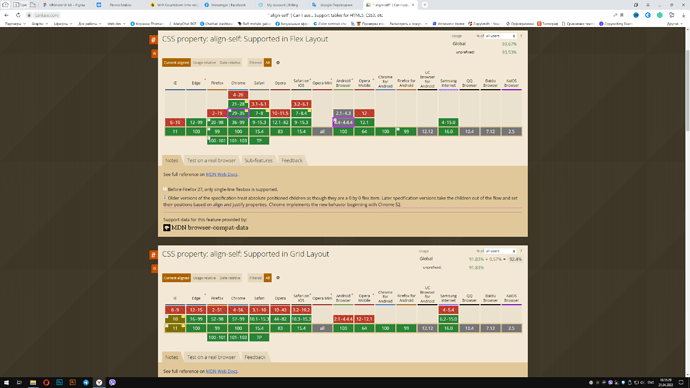Image resolution: width=690 pixels, height=388 pixels.
Task: Click Chrome 29-35 cell in Flex Layout table
Action: 238,113
